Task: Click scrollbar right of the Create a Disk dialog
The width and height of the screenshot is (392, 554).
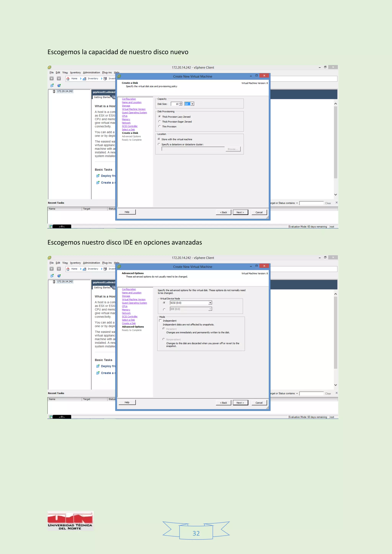Action: (335, 142)
